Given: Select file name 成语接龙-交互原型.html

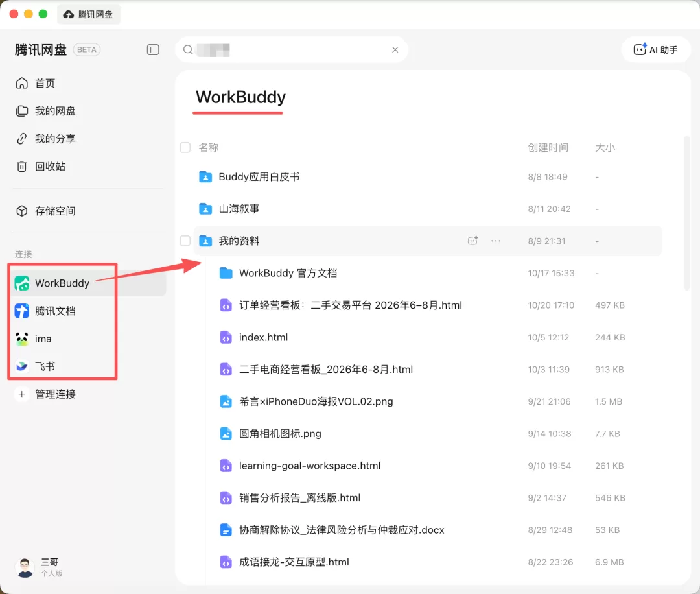Looking at the screenshot, I should pos(294,562).
